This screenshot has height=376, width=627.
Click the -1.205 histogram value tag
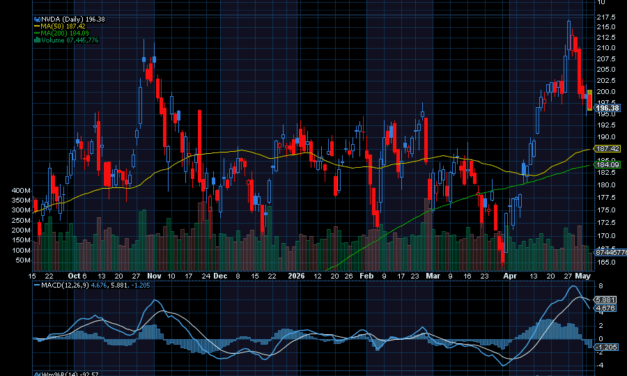click(607, 347)
